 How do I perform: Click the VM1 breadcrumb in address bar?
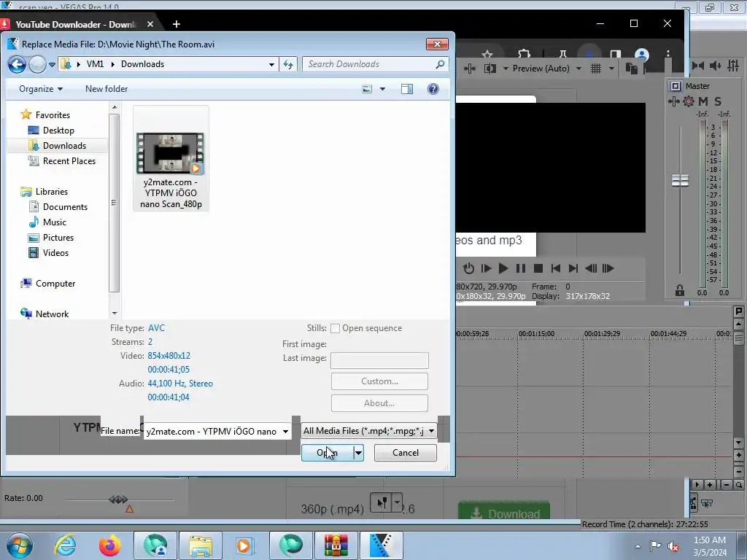[x=95, y=64]
